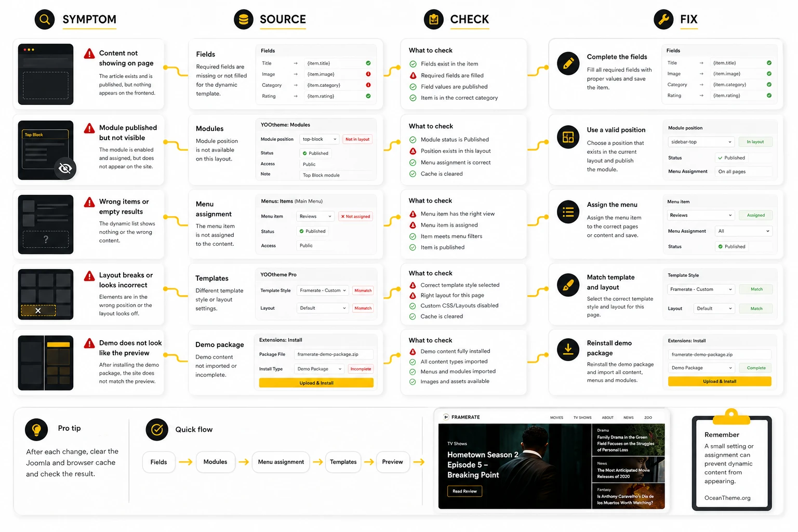Click warning triangle next to Wrong items or empty results
Viewport: 798px width, 532px height.
coord(89,202)
